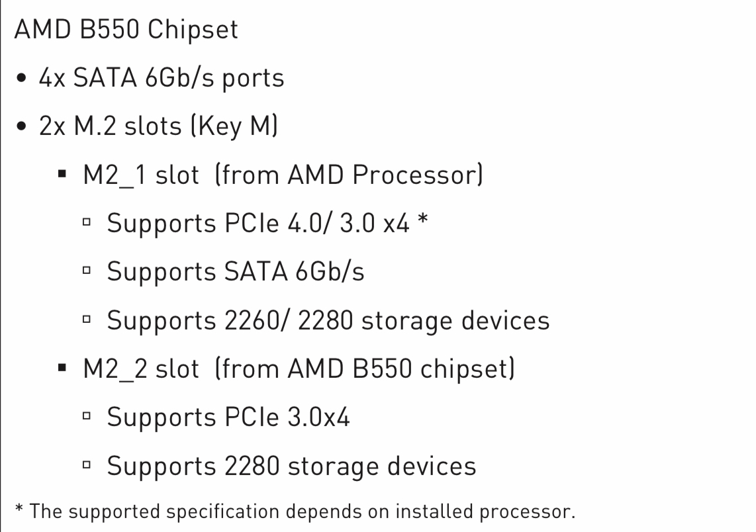Click the "4x SATA 6Gb/s ports" line
Screen dimensions: 756x532
161,79
